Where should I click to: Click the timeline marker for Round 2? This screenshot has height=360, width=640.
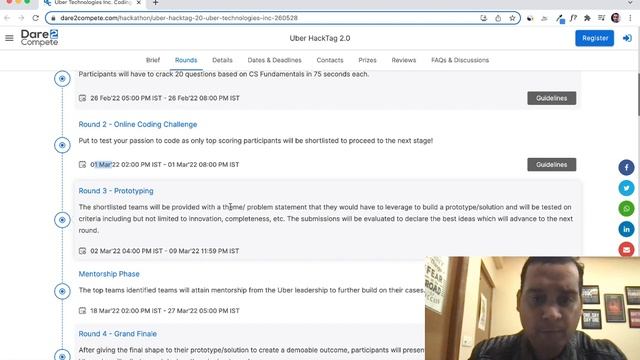62,145
